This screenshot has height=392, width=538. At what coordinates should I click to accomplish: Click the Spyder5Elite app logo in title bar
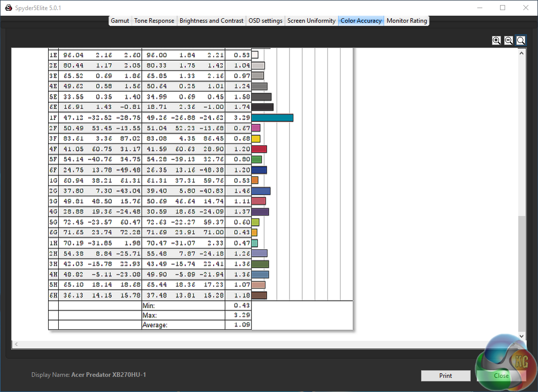point(9,8)
